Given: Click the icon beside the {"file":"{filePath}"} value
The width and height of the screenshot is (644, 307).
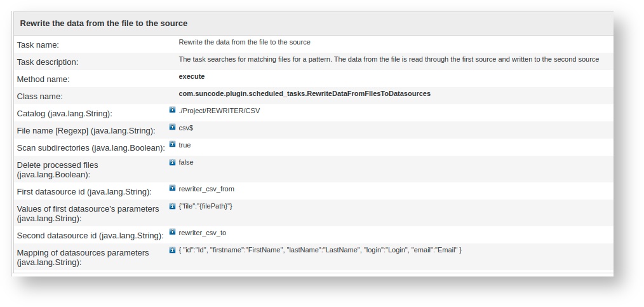Looking at the screenshot, I should click(x=172, y=206).
